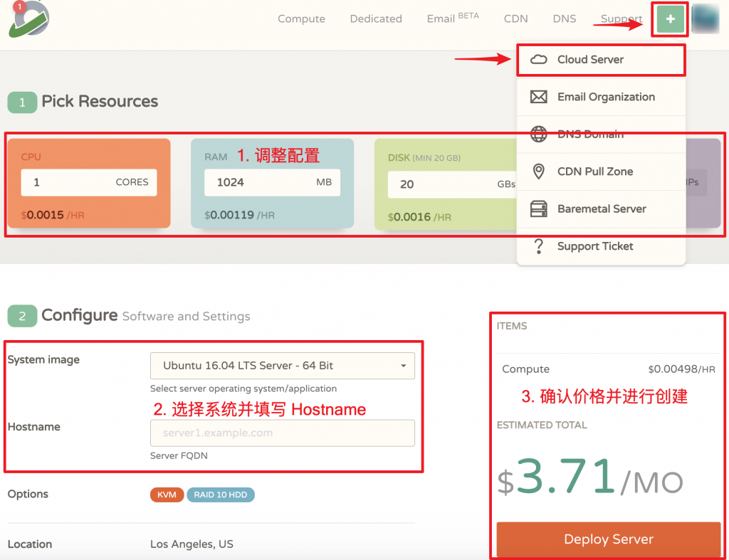Click the envelope icon for Email Organization

538,97
